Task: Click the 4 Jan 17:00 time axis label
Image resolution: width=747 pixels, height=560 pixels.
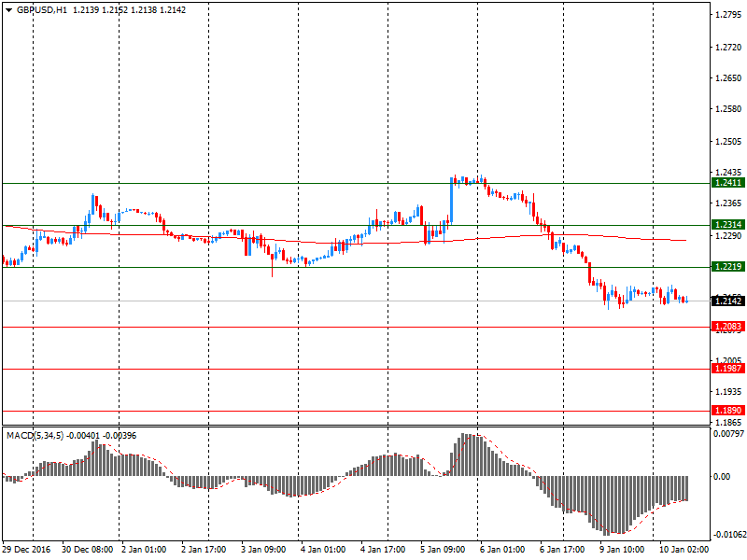Action: [383, 550]
